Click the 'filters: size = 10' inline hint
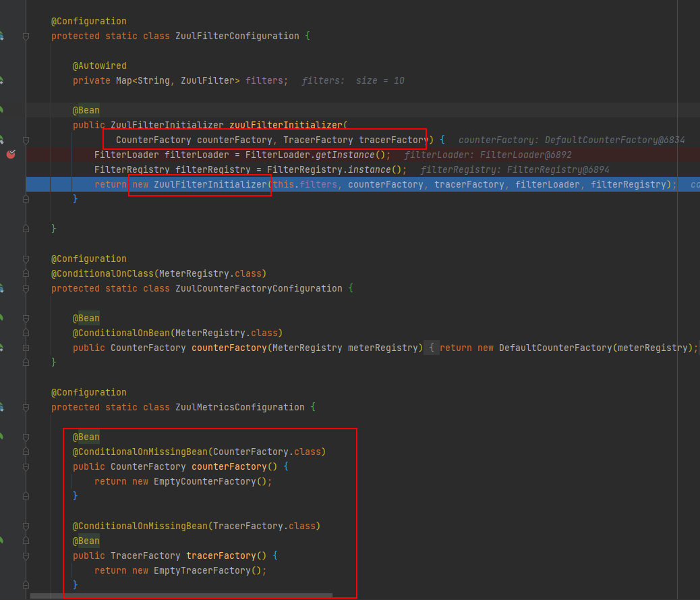 point(353,80)
